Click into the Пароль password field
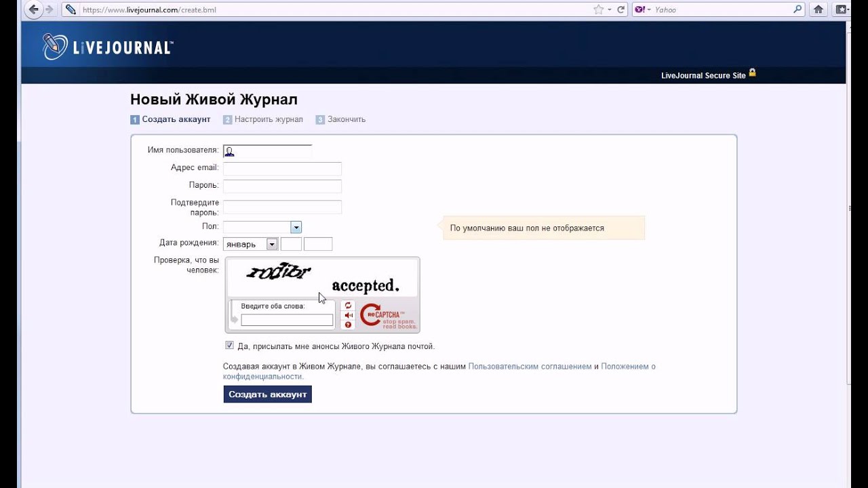Viewport: 868px width, 488px height. pos(282,186)
